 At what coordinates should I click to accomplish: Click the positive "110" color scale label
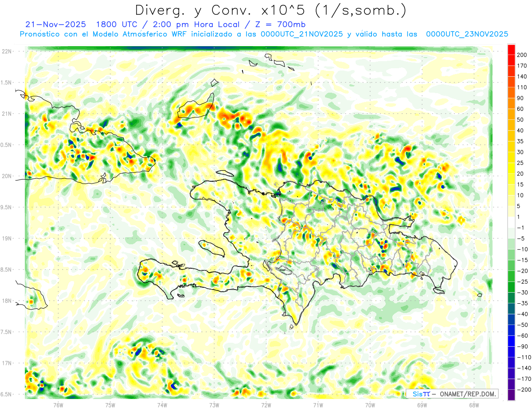[522, 87]
